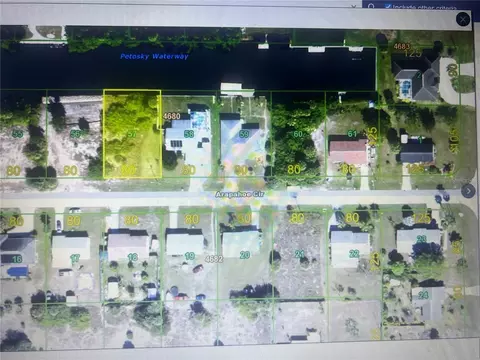Image resolution: width=480 pixels, height=360 pixels.
Task: Select lot number 60 label
Action: pos(298,134)
